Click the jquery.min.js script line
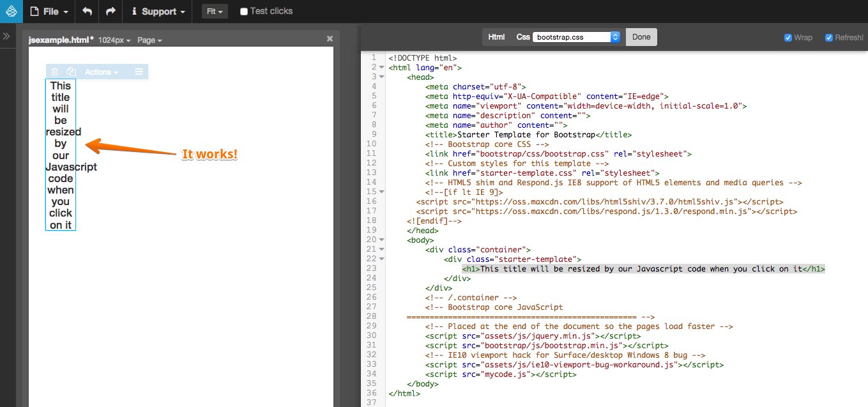Image resolution: width=868 pixels, height=407 pixels. (x=533, y=336)
